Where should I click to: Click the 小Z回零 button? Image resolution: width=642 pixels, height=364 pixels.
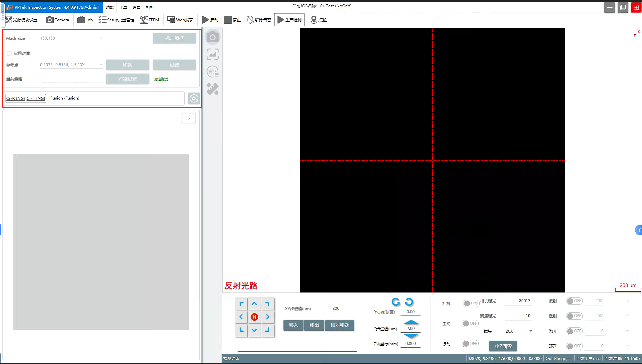tap(503, 346)
